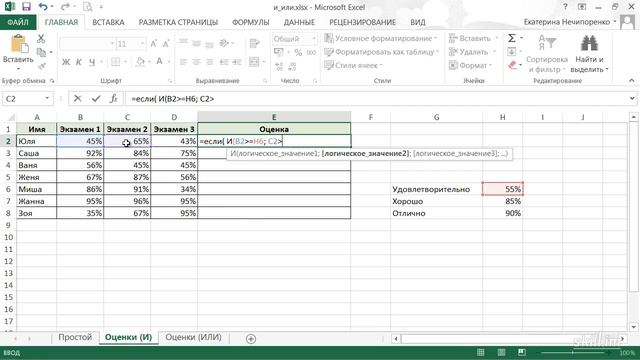Click the user account name Екатерина Нечипоренко

(x=567, y=22)
